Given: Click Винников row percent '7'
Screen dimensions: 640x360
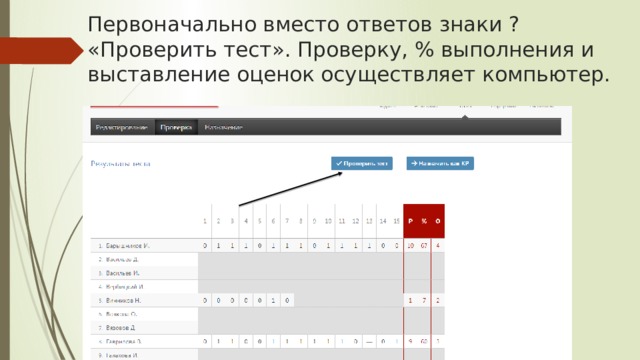Looking at the screenshot, I should point(424,300).
